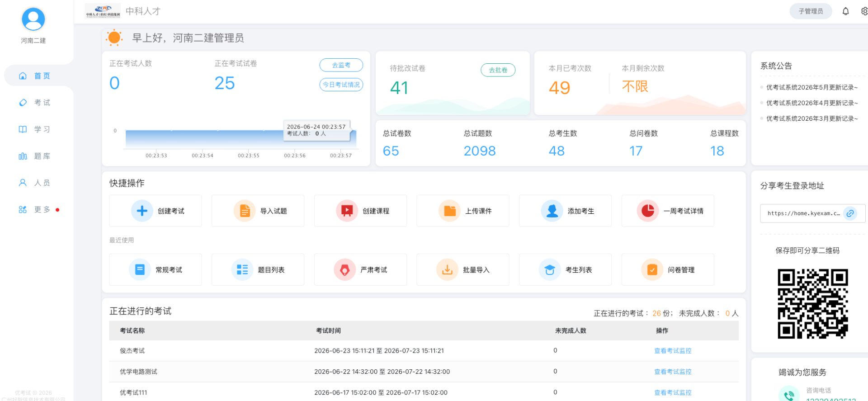Click the 待批改试卷 count 41
Screen dimensions: 868x401
399,88
